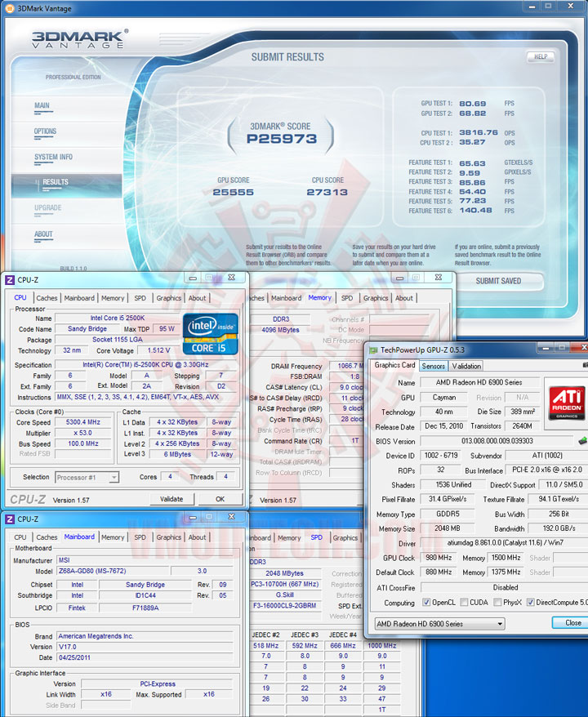The height and width of the screenshot is (717, 588).
Task: Close the CPU-Z Memory window
Action: [x=438, y=278]
